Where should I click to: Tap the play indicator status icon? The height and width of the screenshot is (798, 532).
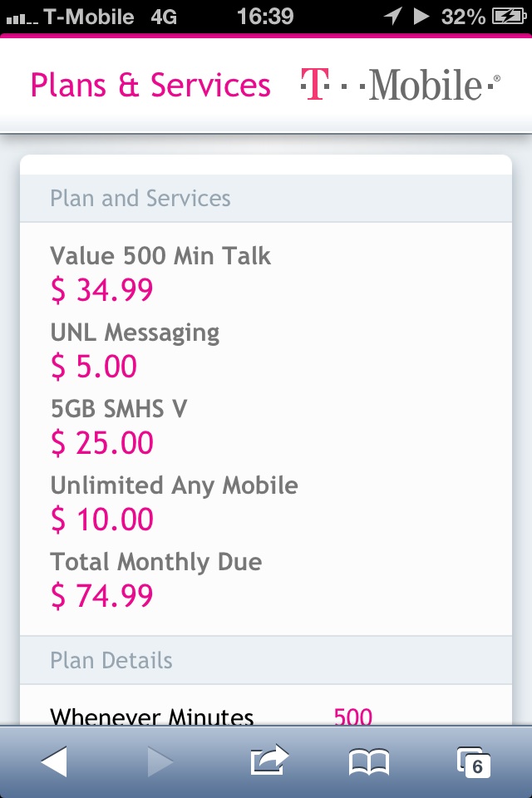(x=421, y=17)
